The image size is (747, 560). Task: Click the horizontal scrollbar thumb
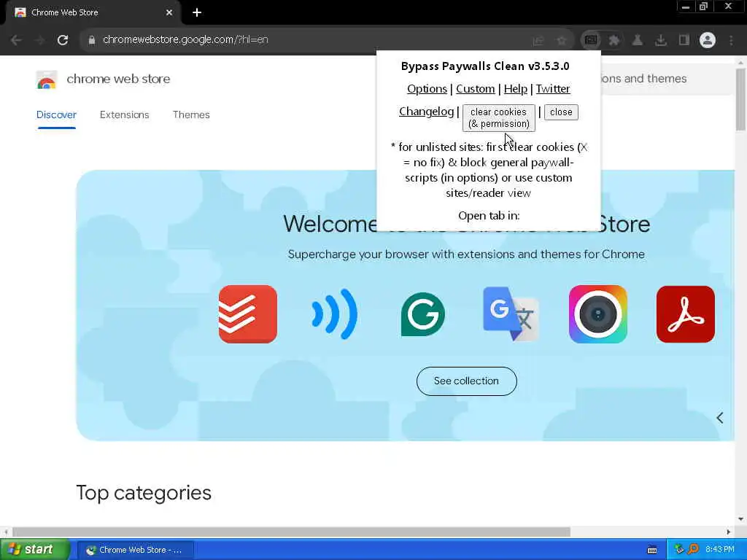pyautogui.click(x=291, y=532)
